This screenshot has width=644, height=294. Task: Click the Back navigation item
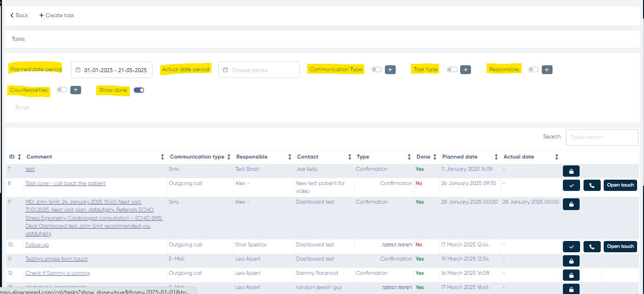pyautogui.click(x=19, y=15)
